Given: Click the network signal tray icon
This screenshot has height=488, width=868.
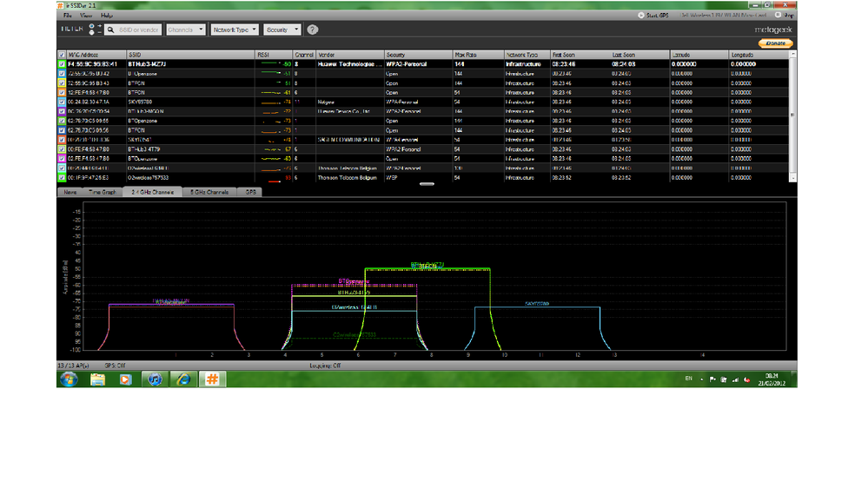Looking at the screenshot, I should click(x=736, y=379).
